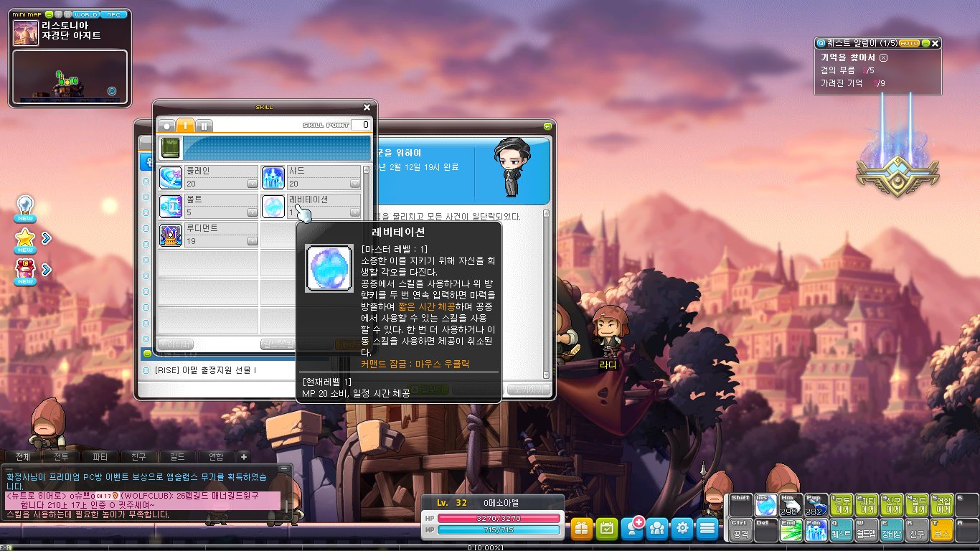The width and height of the screenshot is (980, 551).
Task: Click the NPC button on mini map
Action: (112, 14)
